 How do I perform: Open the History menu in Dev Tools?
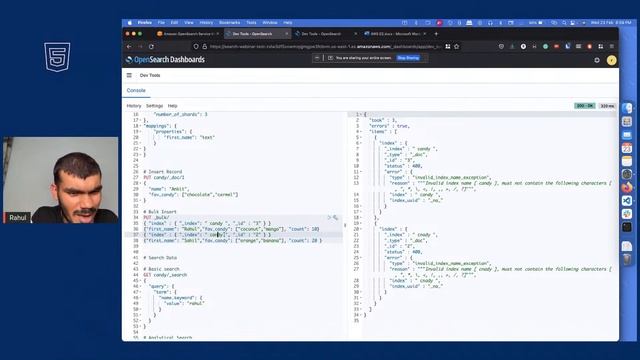click(133, 106)
